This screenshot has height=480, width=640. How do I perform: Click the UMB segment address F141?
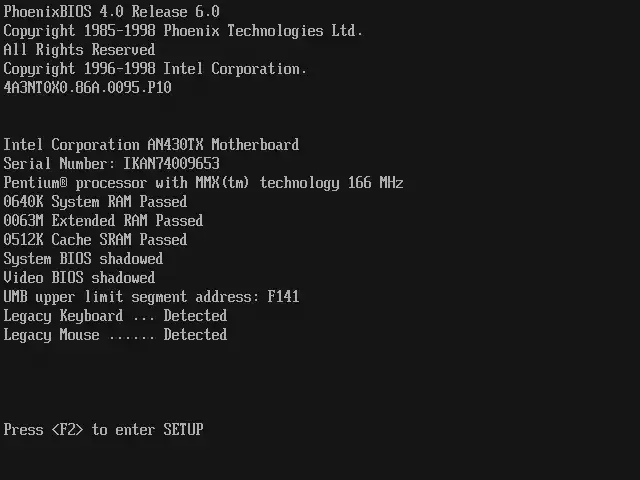(x=283, y=297)
